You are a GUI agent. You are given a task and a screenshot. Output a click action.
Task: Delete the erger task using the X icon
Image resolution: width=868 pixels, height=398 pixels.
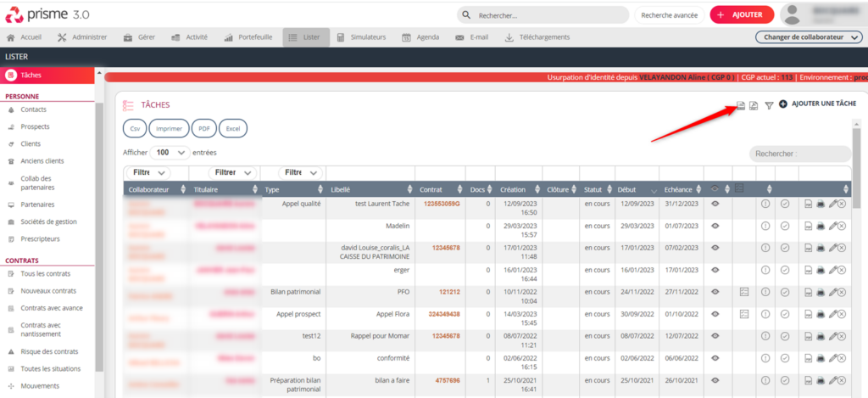pos(842,270)
